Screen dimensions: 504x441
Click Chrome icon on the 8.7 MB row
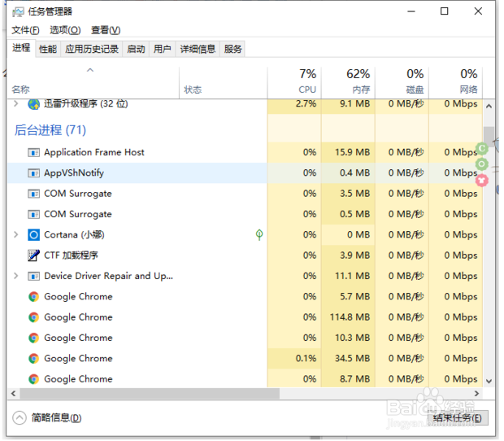point(34,379)
